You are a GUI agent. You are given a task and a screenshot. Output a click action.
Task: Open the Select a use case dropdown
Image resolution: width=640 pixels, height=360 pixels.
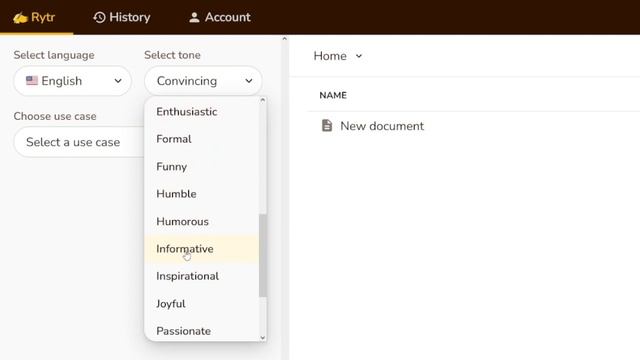click(79, 142)
